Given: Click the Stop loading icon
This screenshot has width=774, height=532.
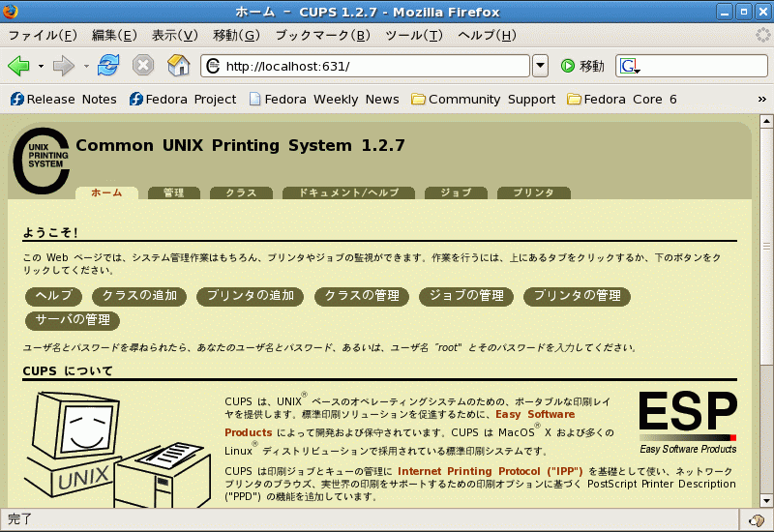Looking at the screenshot, I should [x=143, y=65].
